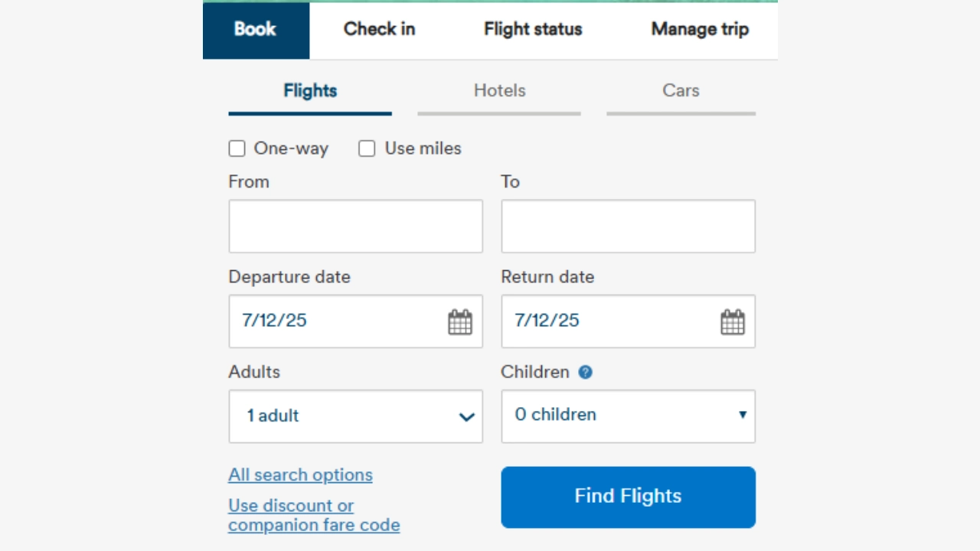Check the Use miles option
980x551 pixels.
click(367, 148)
